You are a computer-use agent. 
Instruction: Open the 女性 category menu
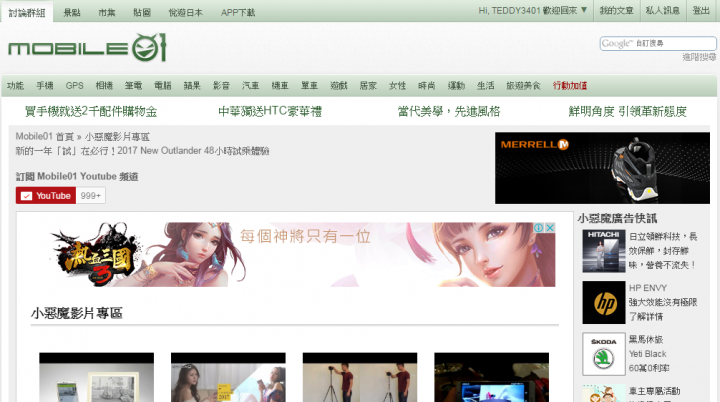tap(398, 85)
